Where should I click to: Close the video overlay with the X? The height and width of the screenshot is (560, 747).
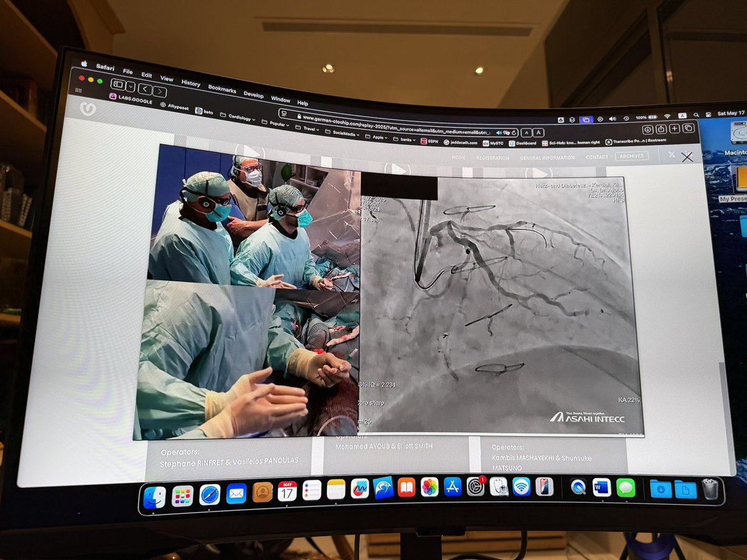(x=687, y=157)
